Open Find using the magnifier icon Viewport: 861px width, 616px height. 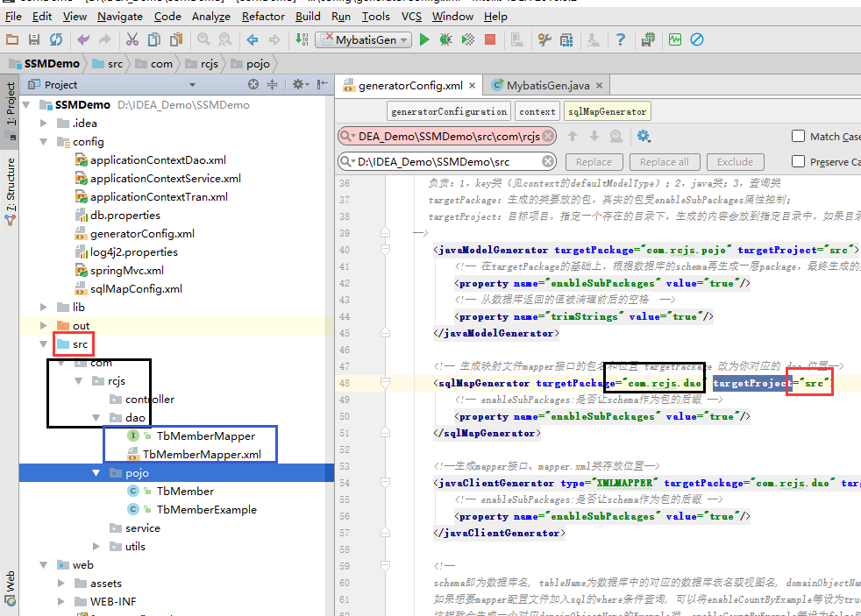[x=203, y=39]
